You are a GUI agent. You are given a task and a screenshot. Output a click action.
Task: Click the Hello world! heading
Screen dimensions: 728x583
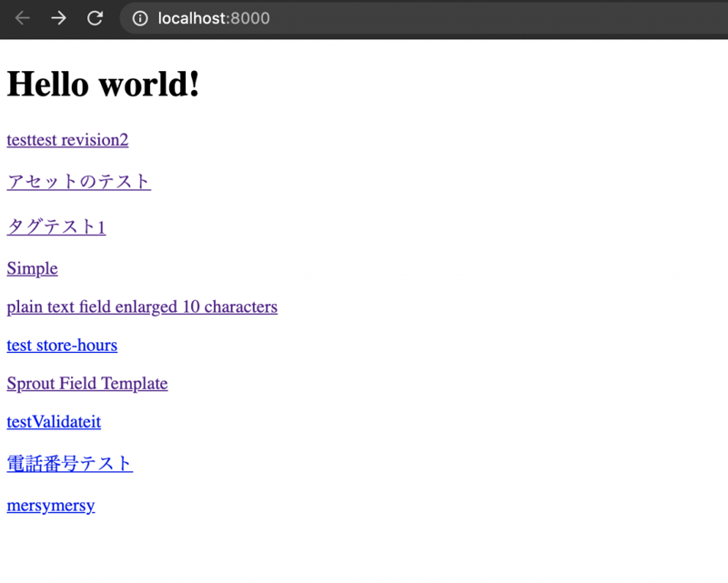103,84
